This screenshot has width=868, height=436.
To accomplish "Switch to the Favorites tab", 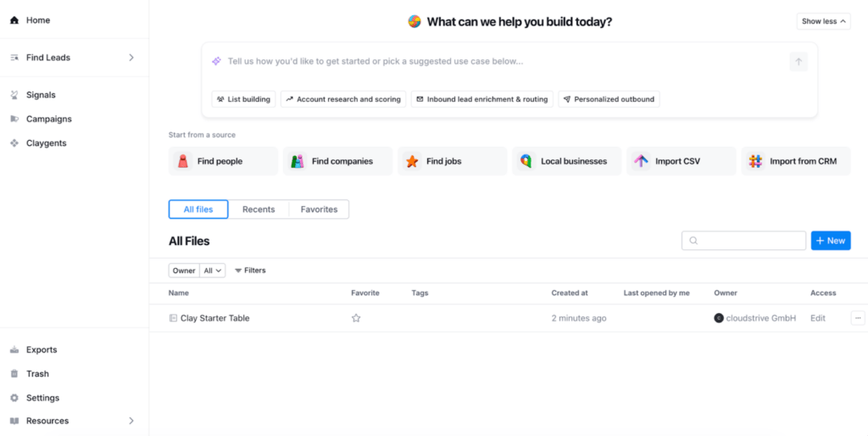I will click(x=319, y=210).
